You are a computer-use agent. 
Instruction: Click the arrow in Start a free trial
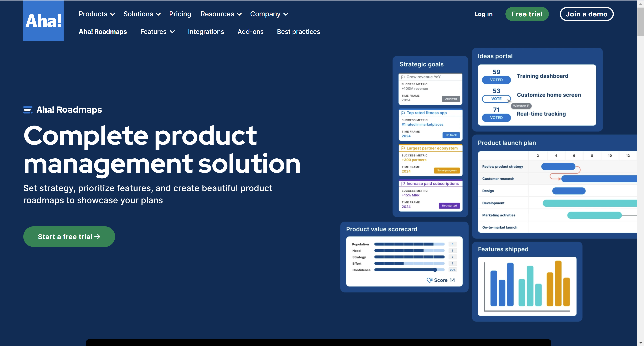point(97,236)
